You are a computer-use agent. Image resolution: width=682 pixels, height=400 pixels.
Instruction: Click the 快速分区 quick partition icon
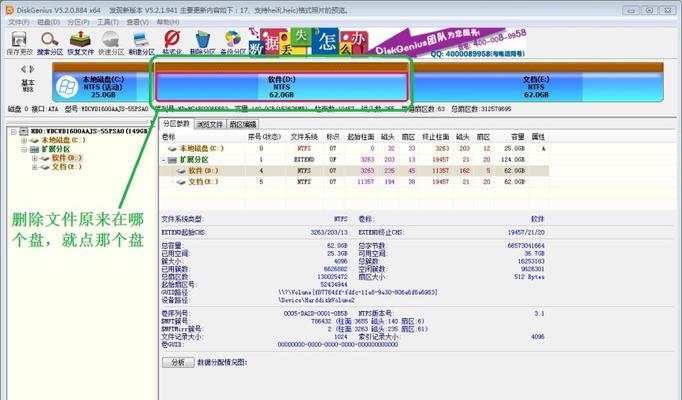click(x=111, y=43)
